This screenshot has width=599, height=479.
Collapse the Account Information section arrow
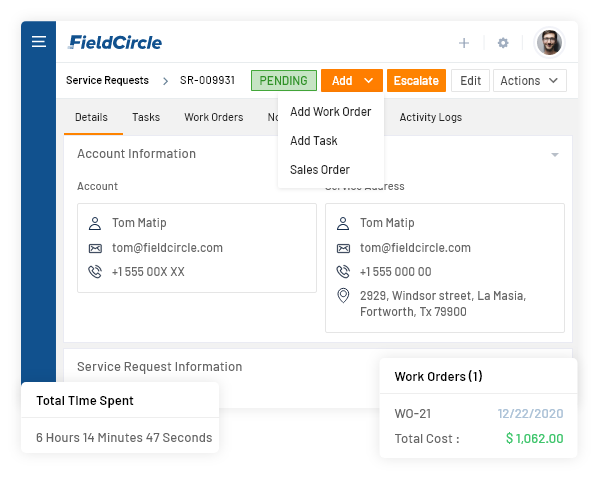555,155
